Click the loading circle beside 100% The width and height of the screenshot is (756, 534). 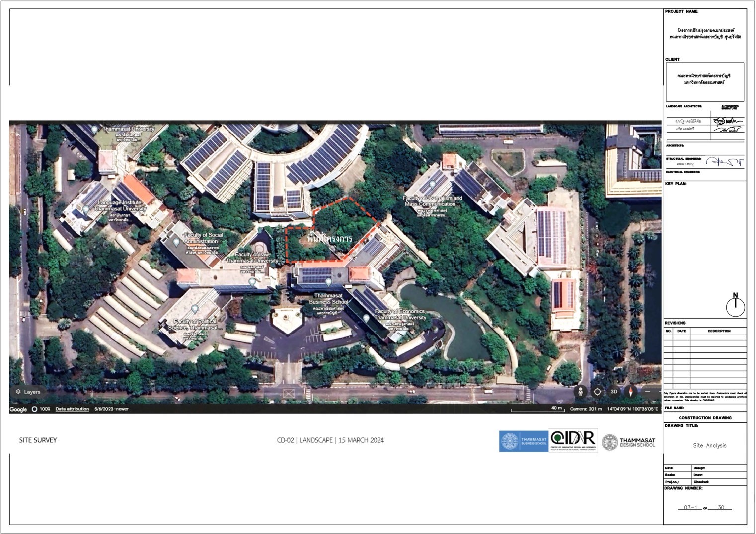click(34, 409)
